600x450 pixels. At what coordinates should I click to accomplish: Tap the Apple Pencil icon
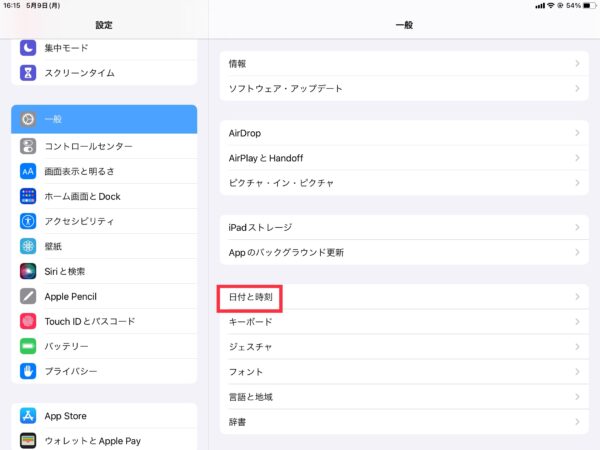(x=28, y=296)
